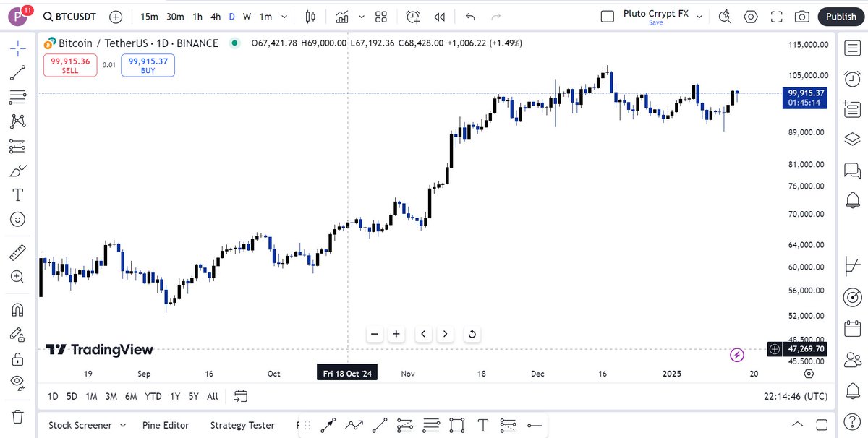Open the calendar panel in right sidebar
Viewport: 868px width, 438px height.
tap(852, 327)
